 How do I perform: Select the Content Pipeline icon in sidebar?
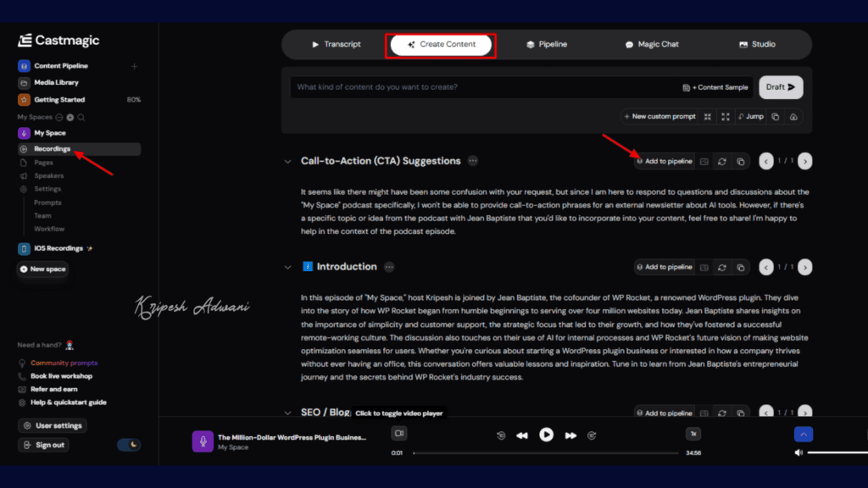25,65
